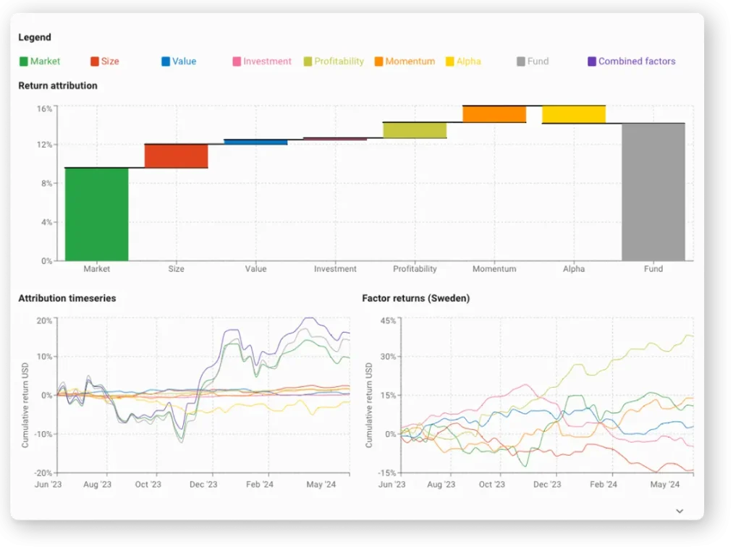The width and height of the screenshot is (741, 560).
Task: Click the purple Combined factors legend swatch
Action: click(x=592, y=61)
